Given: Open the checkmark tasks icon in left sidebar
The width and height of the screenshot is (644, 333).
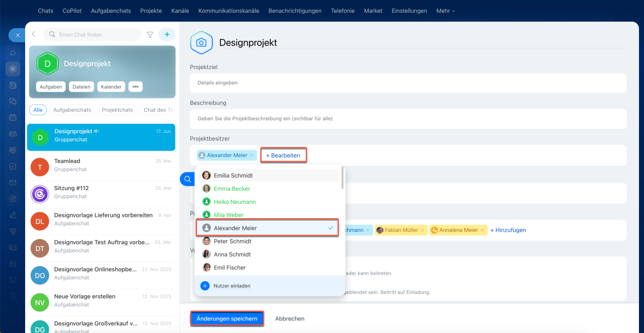Looking at the screenshot, I should [x=13, y=166].
